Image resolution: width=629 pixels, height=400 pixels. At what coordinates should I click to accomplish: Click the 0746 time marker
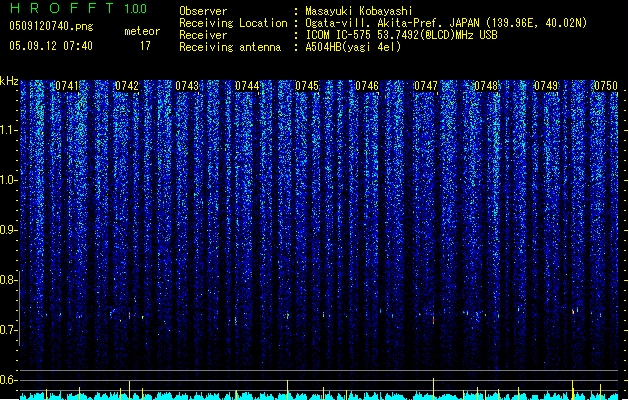[x=367, y=86]
